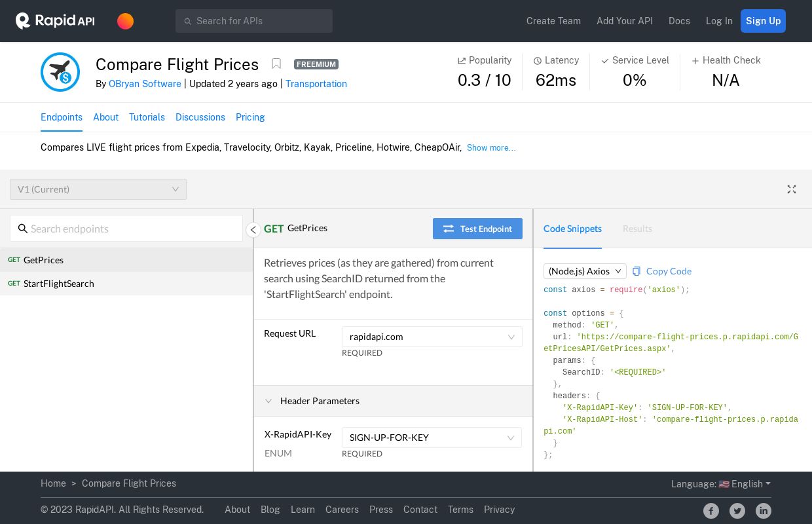Expand description with Show more
Viewport: 812px width, 524px height.
[x=491, y=148]
